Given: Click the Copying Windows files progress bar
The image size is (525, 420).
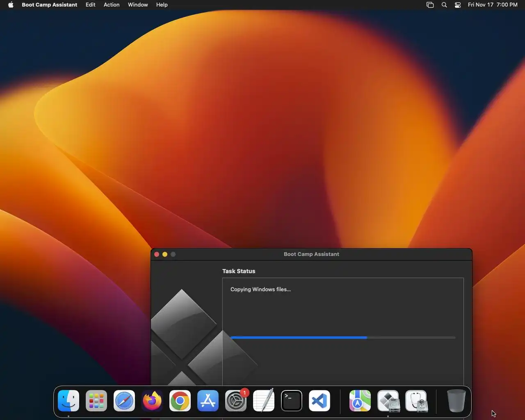Looking at the screenshot, I should pyautogui.click(x=343, y=338).
